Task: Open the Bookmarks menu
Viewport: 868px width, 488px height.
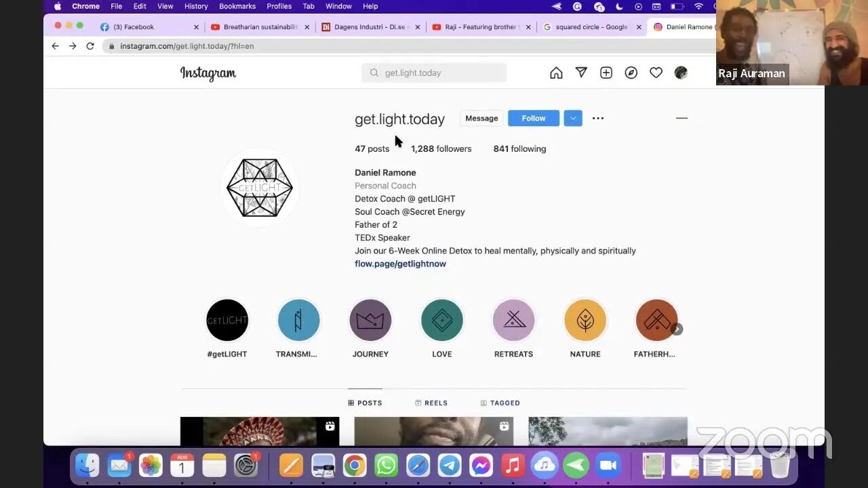Action: pos(237,6)
